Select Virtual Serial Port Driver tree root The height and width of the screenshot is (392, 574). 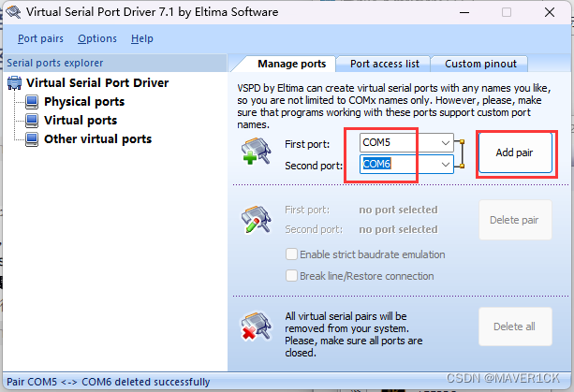point(97,83)
